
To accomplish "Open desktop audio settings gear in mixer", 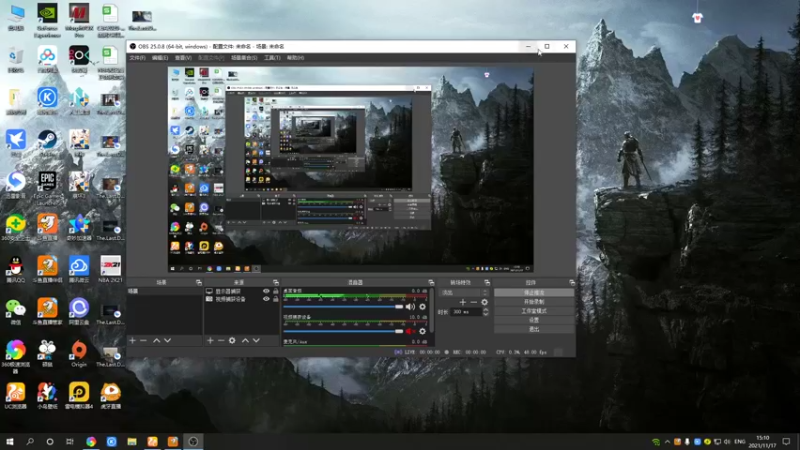I will pos(422,307).
